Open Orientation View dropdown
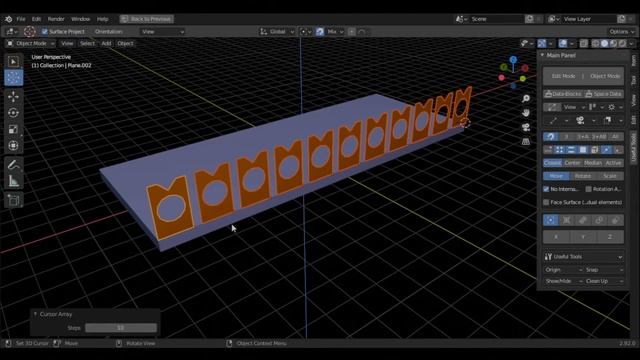Image resolution: width=640 pixels, height=360 pixels. (162, 31)
